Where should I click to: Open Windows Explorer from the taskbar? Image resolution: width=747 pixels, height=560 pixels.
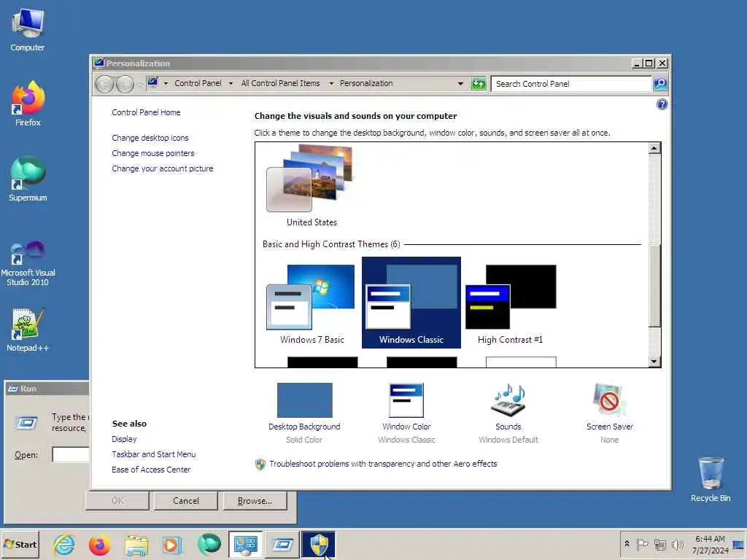tap(136, 545)
